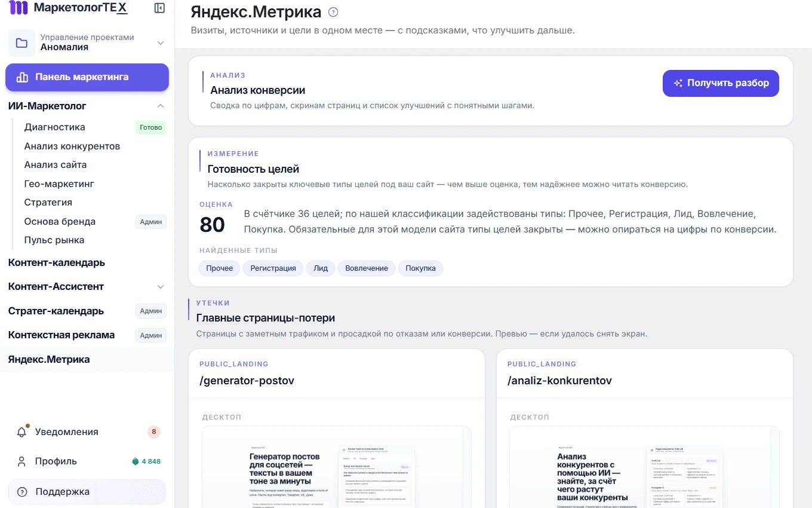Click the green token balance 4 848
812x508 pixels.
(x=147, y=461)
